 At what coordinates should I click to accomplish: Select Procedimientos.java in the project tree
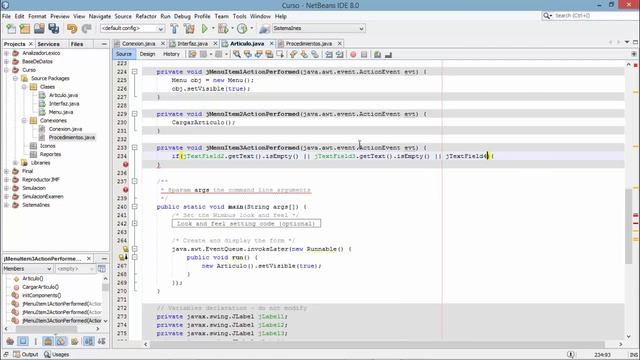tap(71, 138)
